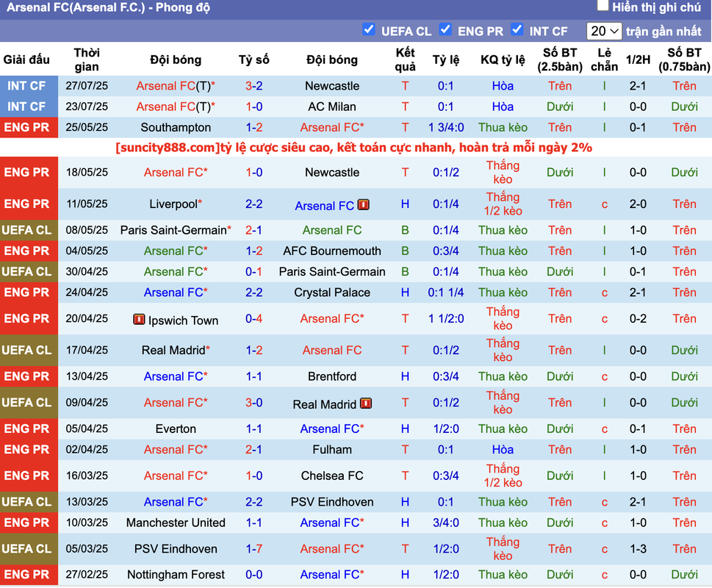
Task: Open Paris Saint-Germain link in 08/05/25 row
Action: [173, 230]
